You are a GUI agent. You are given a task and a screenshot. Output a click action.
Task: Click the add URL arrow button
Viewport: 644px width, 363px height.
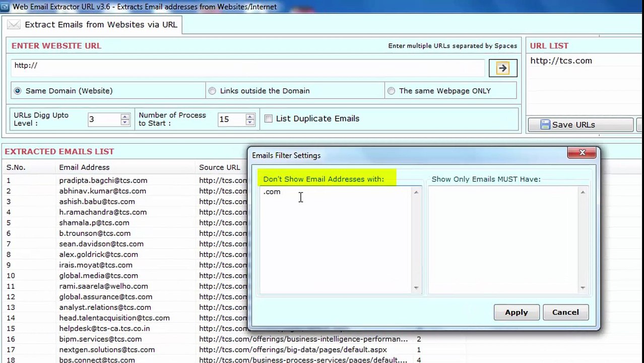(x=502, y=69)
